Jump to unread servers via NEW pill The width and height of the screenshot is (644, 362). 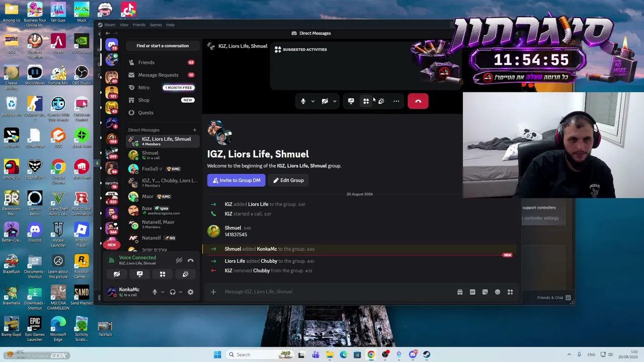pyautogui.click(x=112, y=245)
